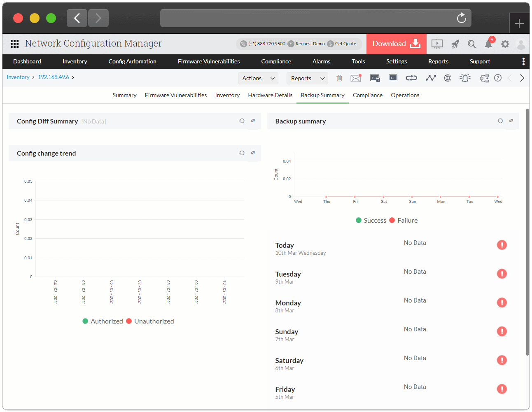The height and width of the screenshot is (412, 532).
Task: Click the Friday failure alert icon
Action: tap(502, 389)
